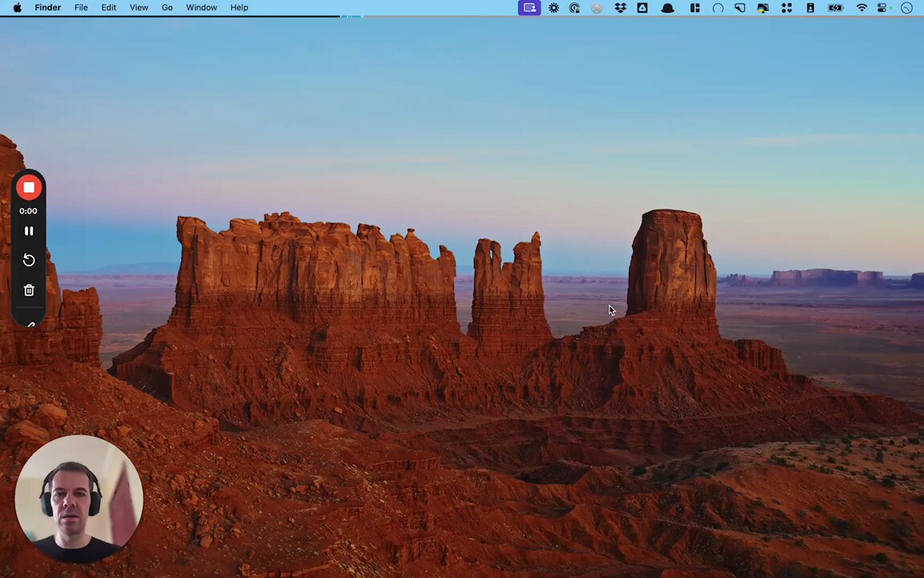
Task: Open the View menu
Action: [x=139, y=8]
